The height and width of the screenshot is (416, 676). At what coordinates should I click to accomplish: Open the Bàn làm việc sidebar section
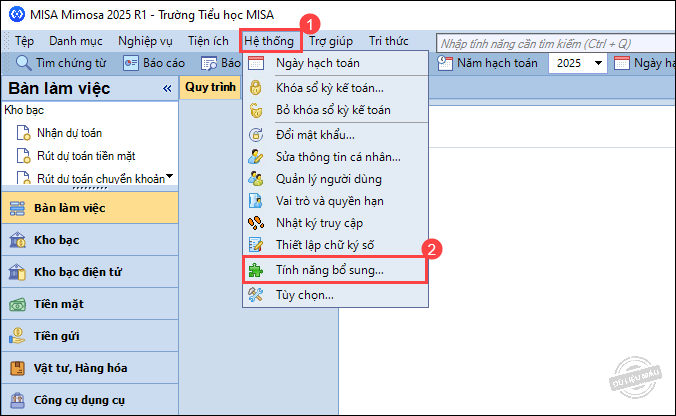pos(90,208)
